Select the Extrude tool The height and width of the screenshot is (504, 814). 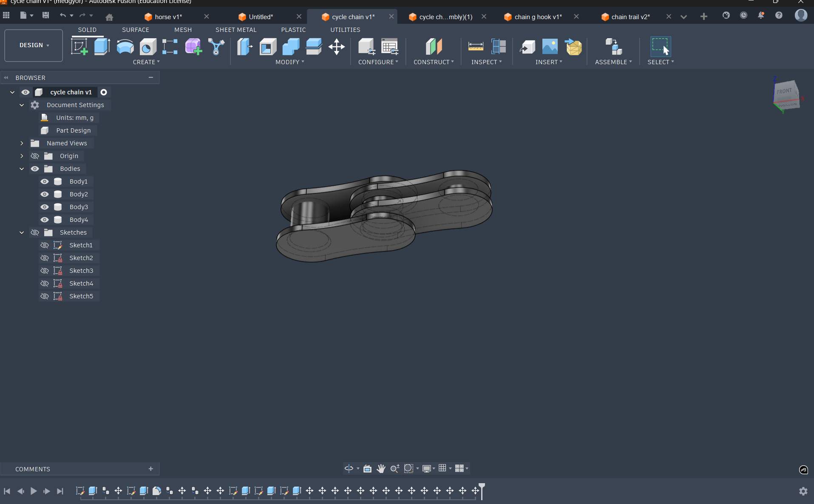click(102, 47)
